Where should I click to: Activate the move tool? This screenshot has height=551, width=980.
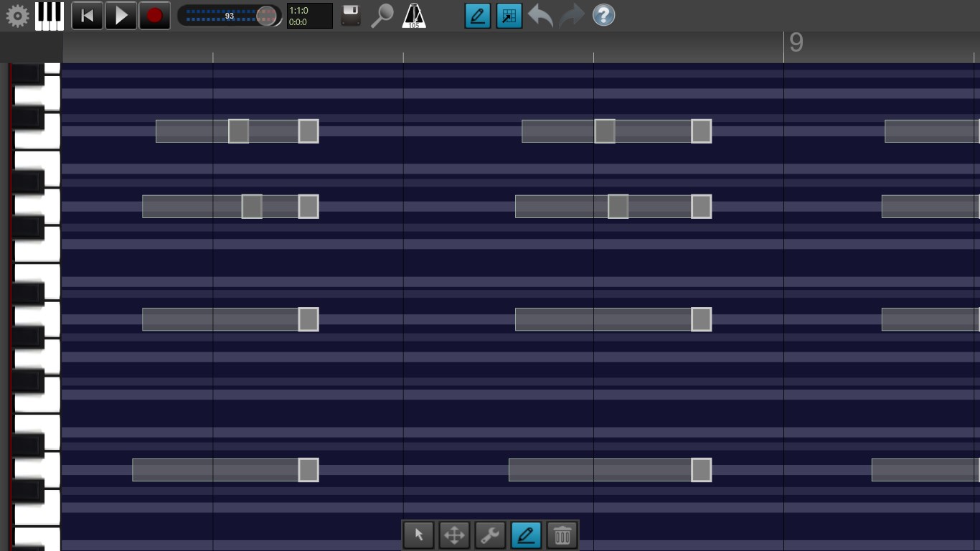[454, 534]
